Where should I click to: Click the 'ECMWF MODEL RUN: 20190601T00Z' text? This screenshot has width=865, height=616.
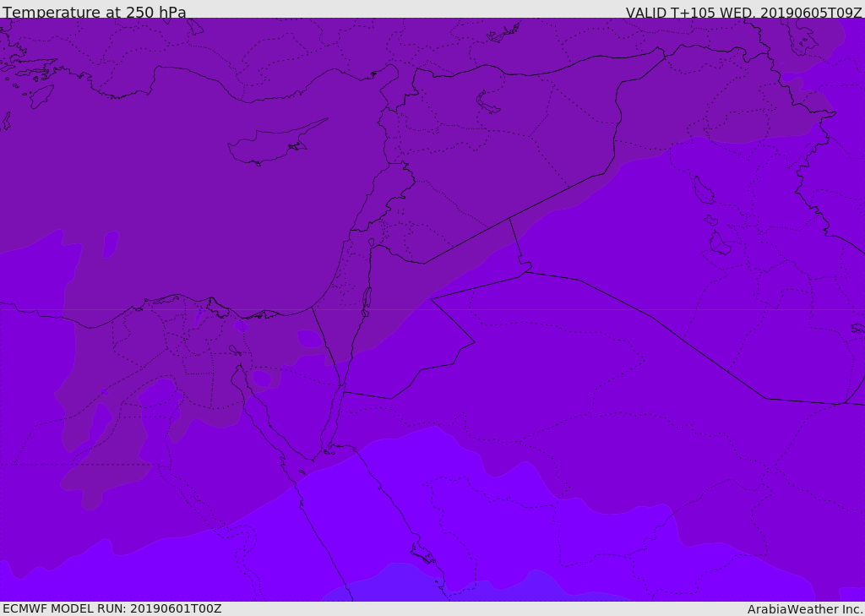click(x=112, y=608)
